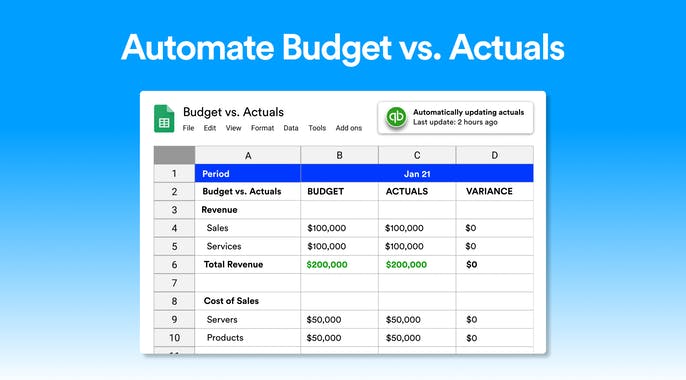Image resolution: width=686 pixels, height=380 pixels.
Task: Open the Format menu
Action: [x=262, y=128]
